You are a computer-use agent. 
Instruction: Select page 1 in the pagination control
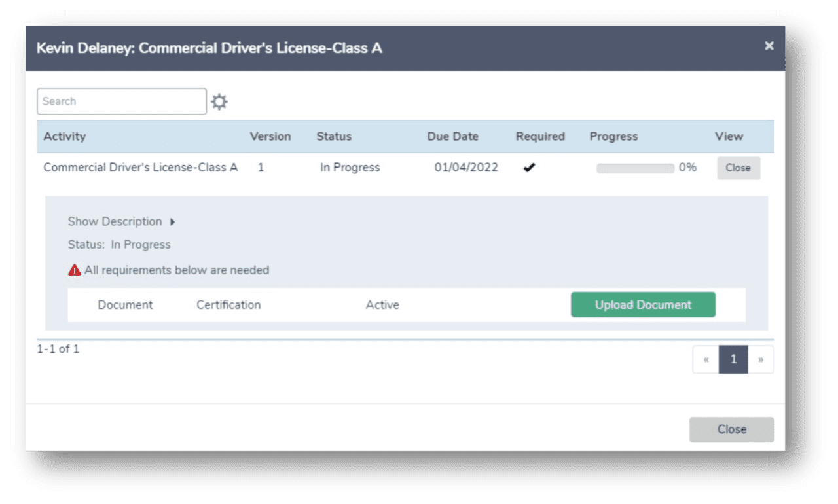pos(733,359)
